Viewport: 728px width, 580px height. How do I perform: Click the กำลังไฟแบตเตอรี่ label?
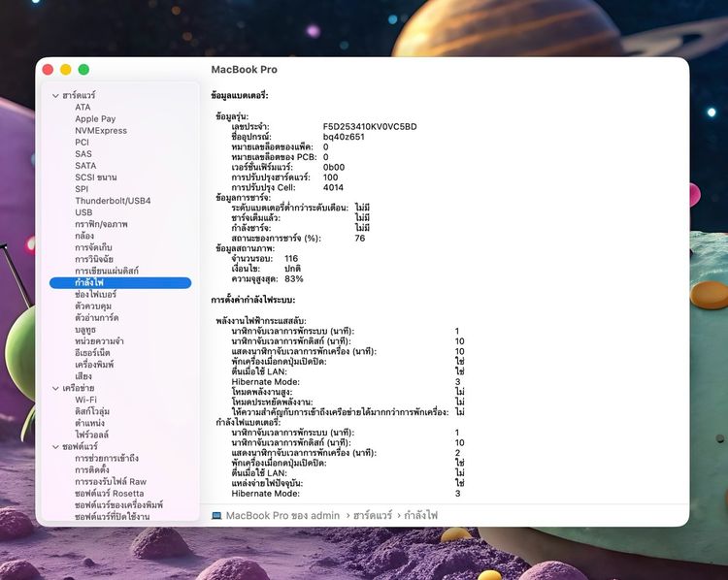[x=248, y=422]
